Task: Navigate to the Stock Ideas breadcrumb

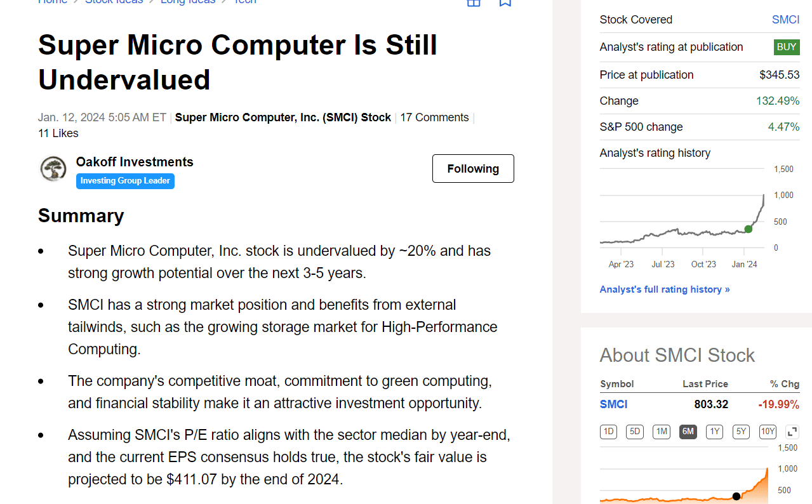Action: pos(114,2)
